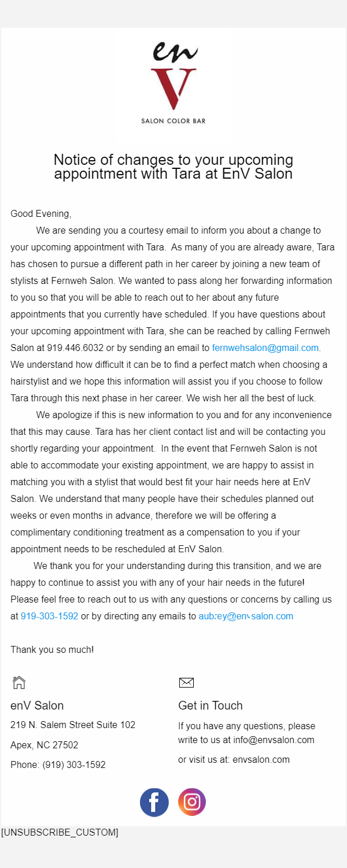Click the 219 N. Salem Street address
This screenshot has width=347, height=868.
pyautogui.click(x=73, y=725)
